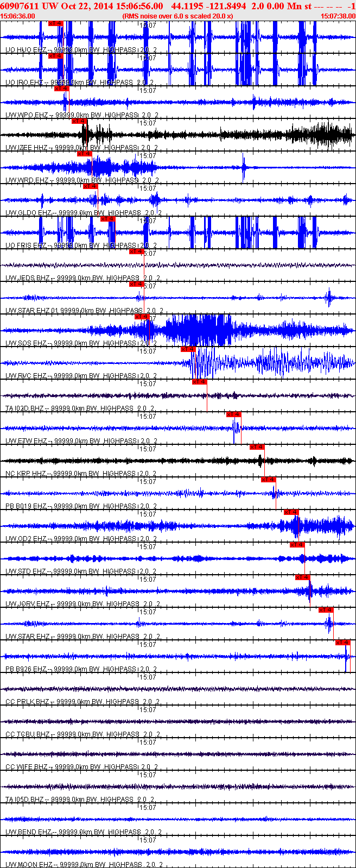Select the UO IRO EHZ station label

coord(80,83)
